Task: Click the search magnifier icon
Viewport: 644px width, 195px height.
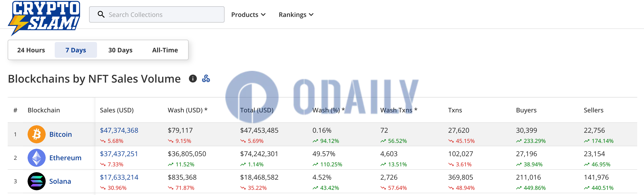Action: [x=101, y=14]
